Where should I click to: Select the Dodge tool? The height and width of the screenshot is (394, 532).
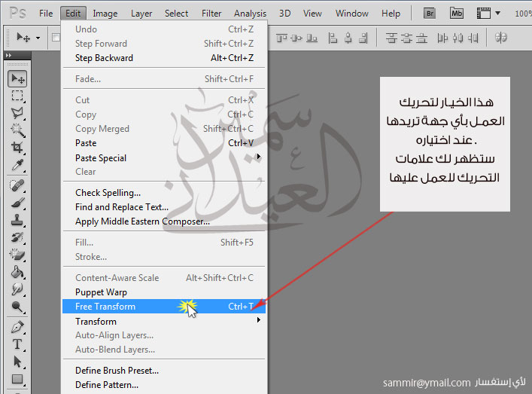coord(17,307)
